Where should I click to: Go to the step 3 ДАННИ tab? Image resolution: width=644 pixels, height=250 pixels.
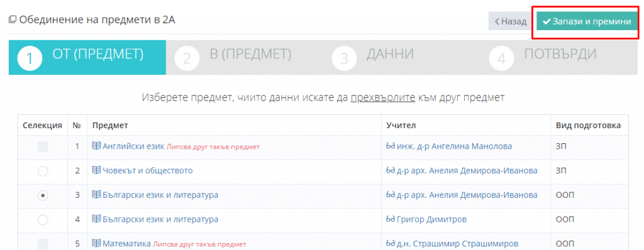(x=402, y=57)
